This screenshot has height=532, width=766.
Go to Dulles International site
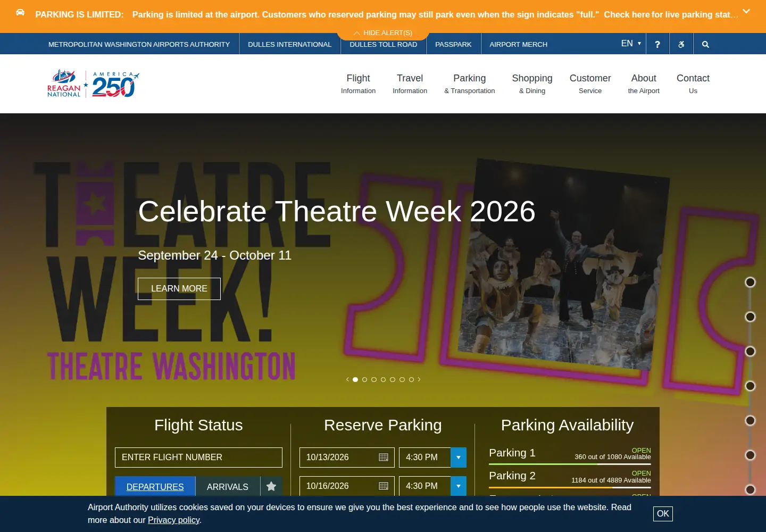[x=290, y=45]
